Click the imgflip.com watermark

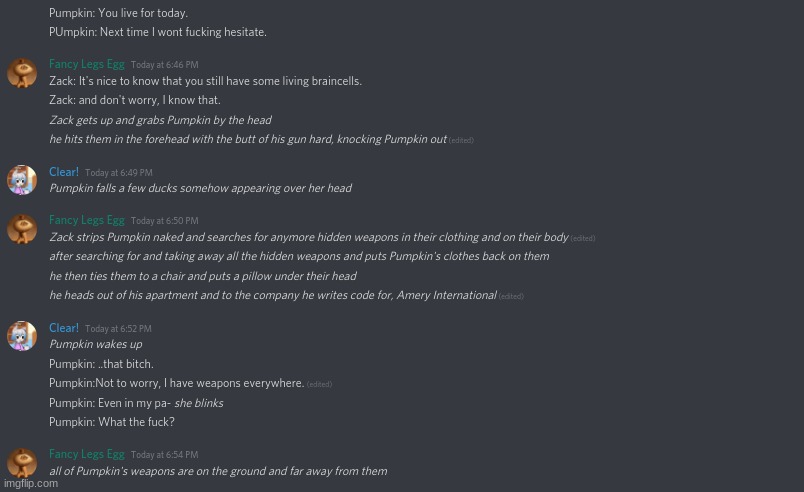[x=31, y=484]
